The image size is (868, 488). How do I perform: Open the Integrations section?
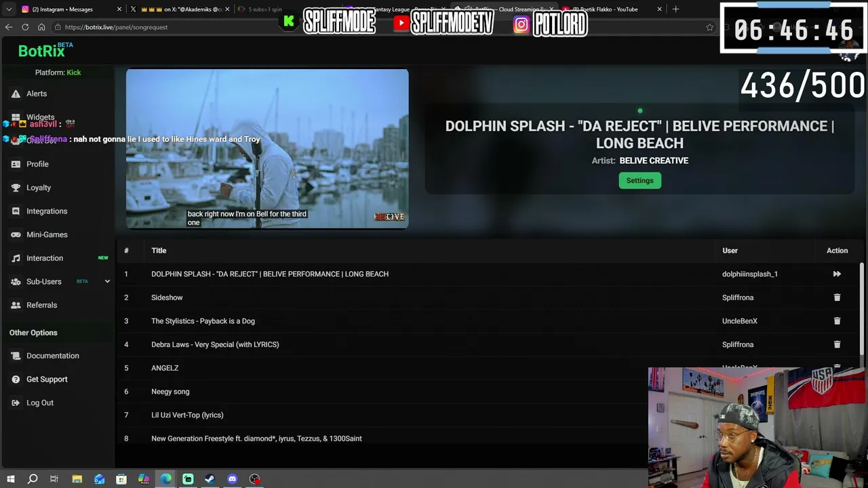[47, 211]
